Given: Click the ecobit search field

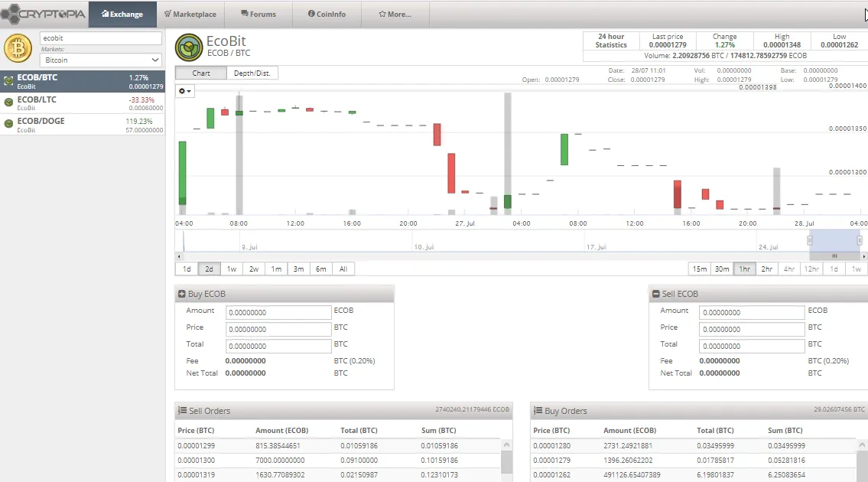Looking at the screenshot, I should 101,38.
